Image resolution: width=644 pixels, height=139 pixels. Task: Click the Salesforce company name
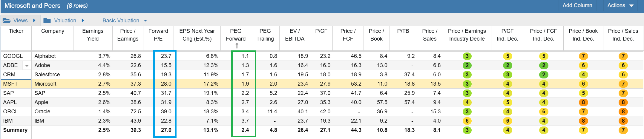pos(47,75)
